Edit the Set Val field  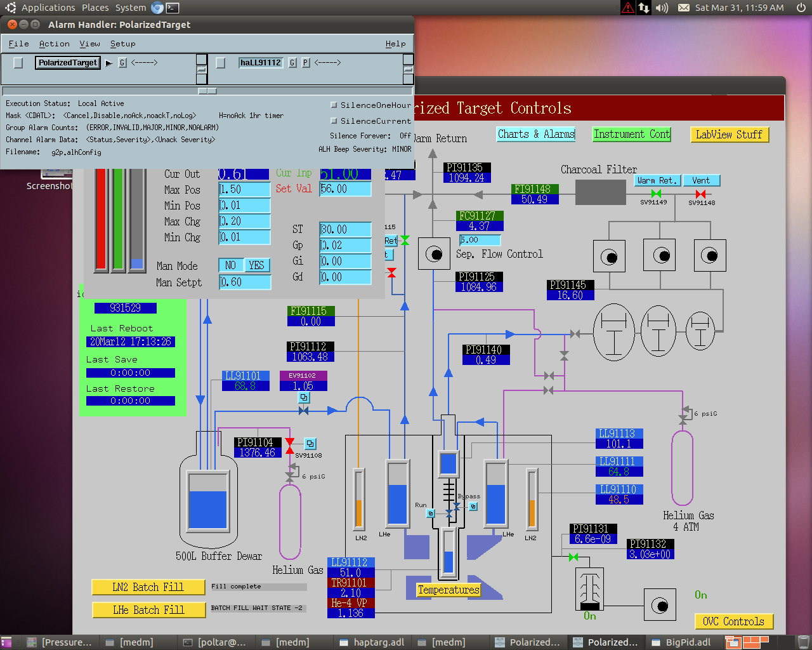(345, 189)
